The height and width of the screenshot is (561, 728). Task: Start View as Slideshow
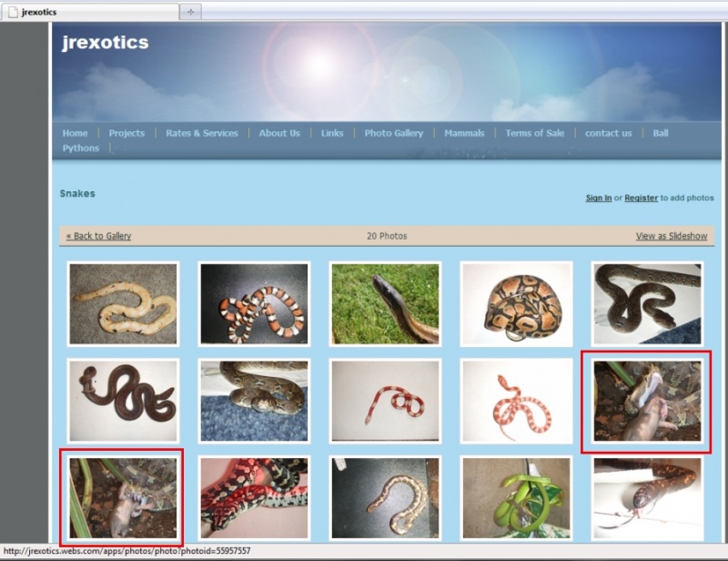click(672, 236)
